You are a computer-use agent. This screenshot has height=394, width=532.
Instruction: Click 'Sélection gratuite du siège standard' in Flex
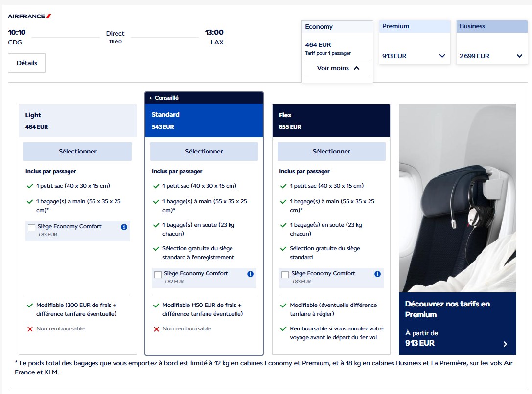(x=324, y=253)
